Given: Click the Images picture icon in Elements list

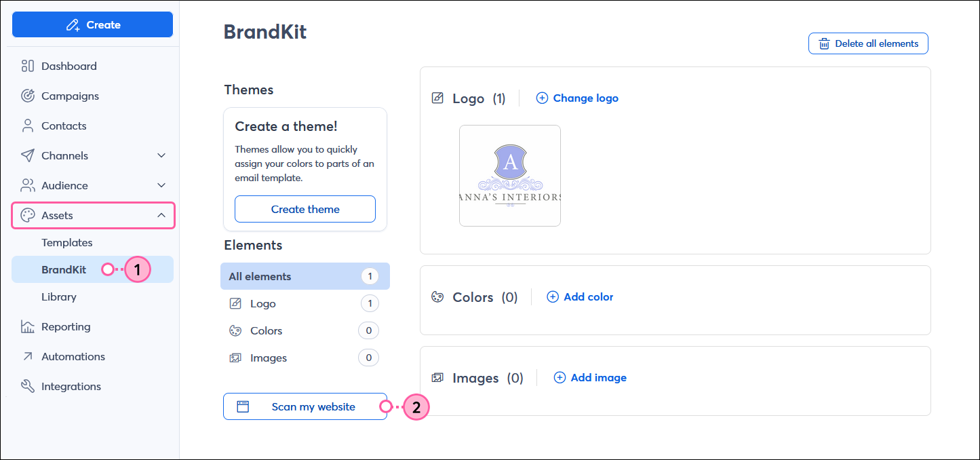Looking at the screenshot, I should (x=237, y=358).
